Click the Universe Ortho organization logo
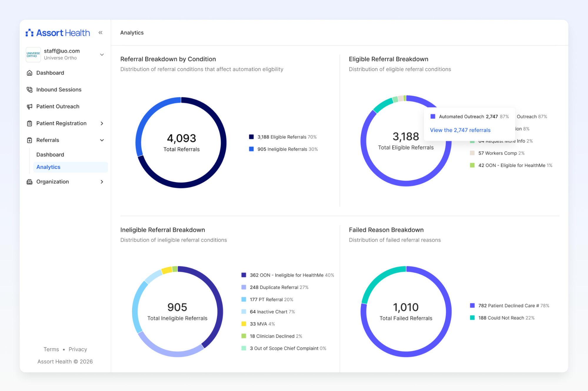This screenshot has height=391, width=588. 33,54
